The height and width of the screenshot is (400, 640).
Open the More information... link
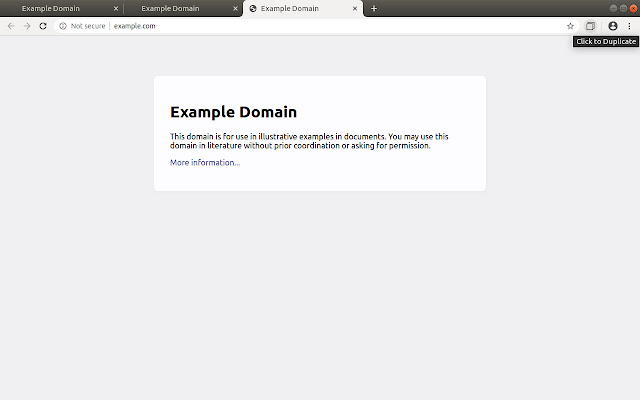tap(205, 162)
